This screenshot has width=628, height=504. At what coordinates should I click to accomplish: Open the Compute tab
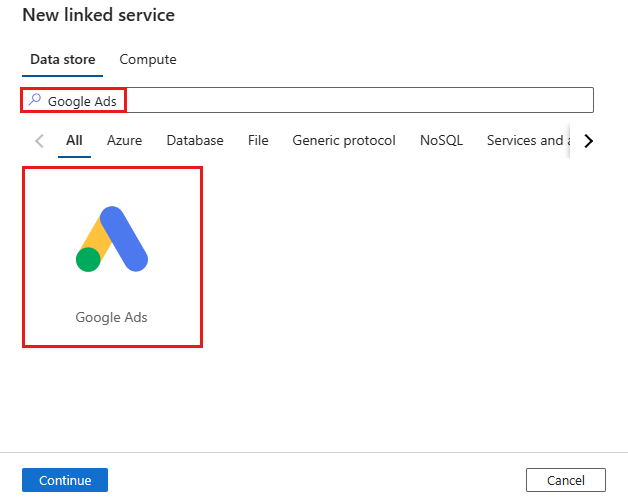(x=148, y=60)
